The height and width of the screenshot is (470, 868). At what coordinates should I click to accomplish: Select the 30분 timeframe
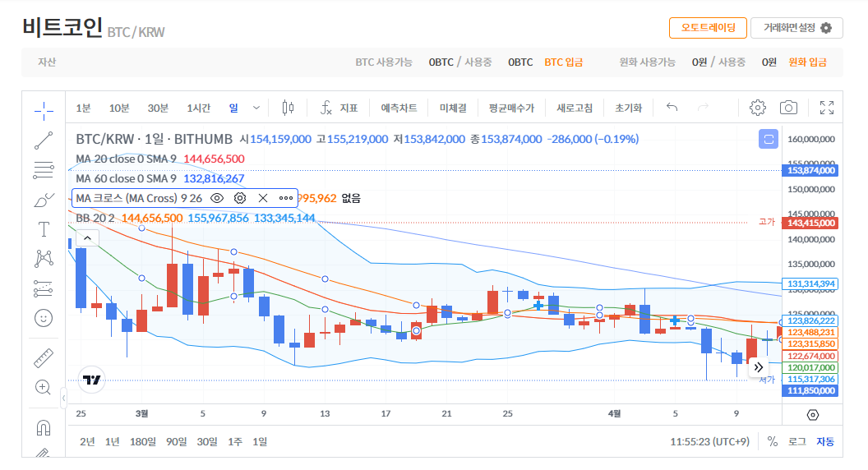(158, 108)
